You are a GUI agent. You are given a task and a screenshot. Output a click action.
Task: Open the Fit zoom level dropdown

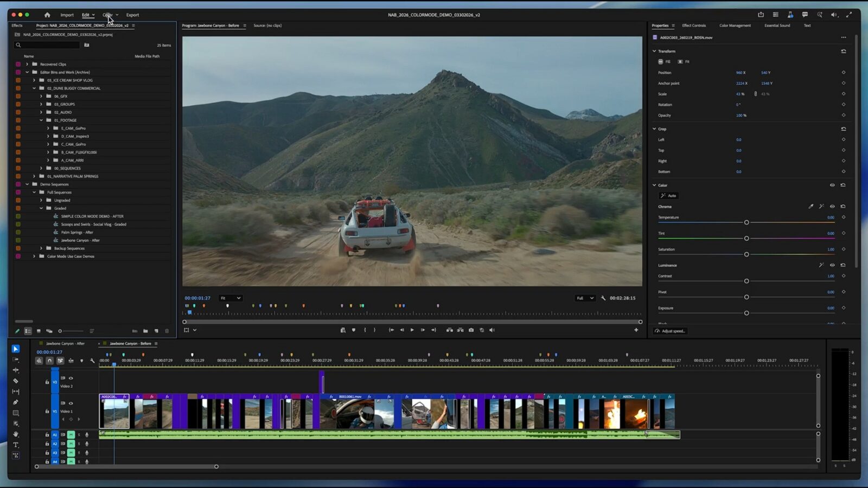(231, 298)
